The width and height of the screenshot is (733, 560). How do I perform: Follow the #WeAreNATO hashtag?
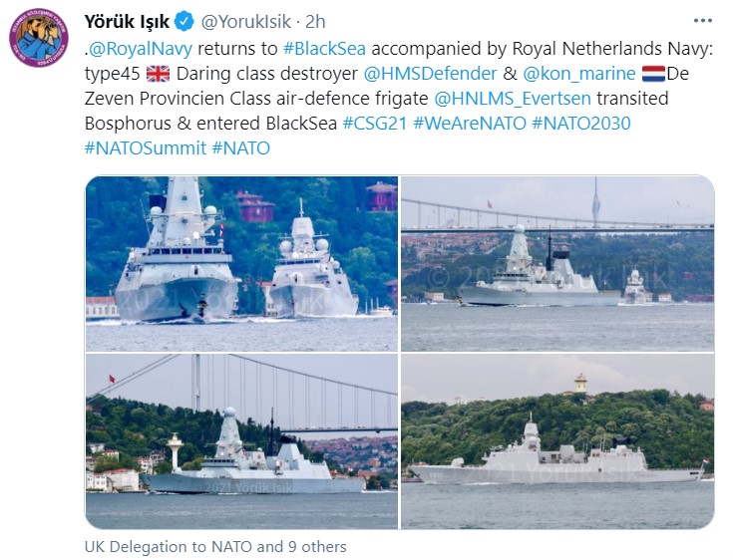pyautogui.click(x=470, y=124)
